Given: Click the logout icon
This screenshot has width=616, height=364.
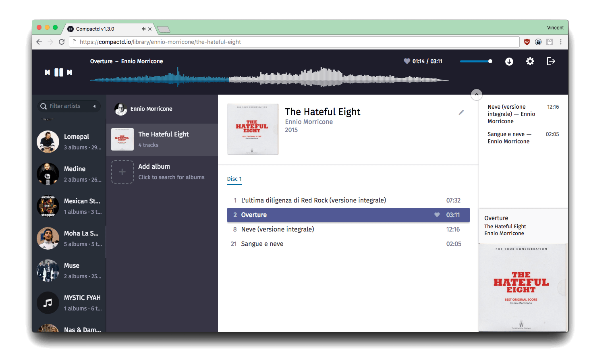Looking at the screenshot, I should pos(551,61).
